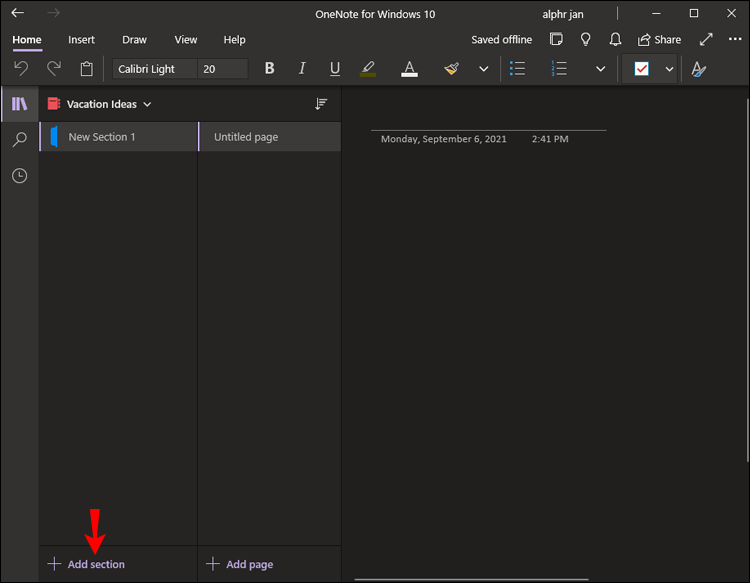Expand the paragraph formatting dropdown after numbered list

(x=600, y=69)
